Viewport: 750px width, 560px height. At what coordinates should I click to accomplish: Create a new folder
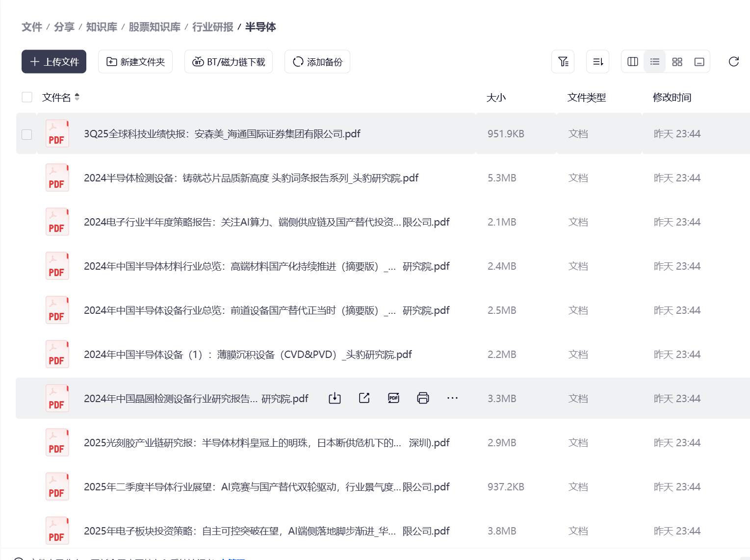(x=135, y=62)
